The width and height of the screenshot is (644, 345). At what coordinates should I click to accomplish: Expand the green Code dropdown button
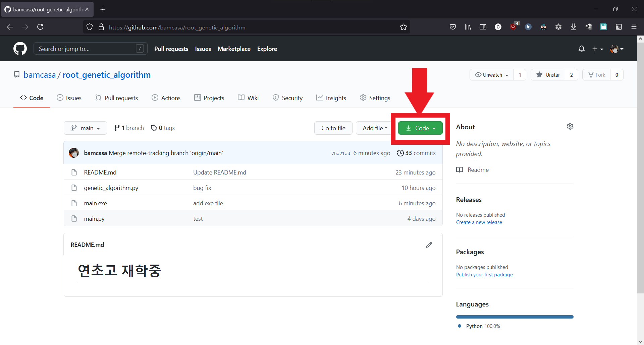(420, 128)
